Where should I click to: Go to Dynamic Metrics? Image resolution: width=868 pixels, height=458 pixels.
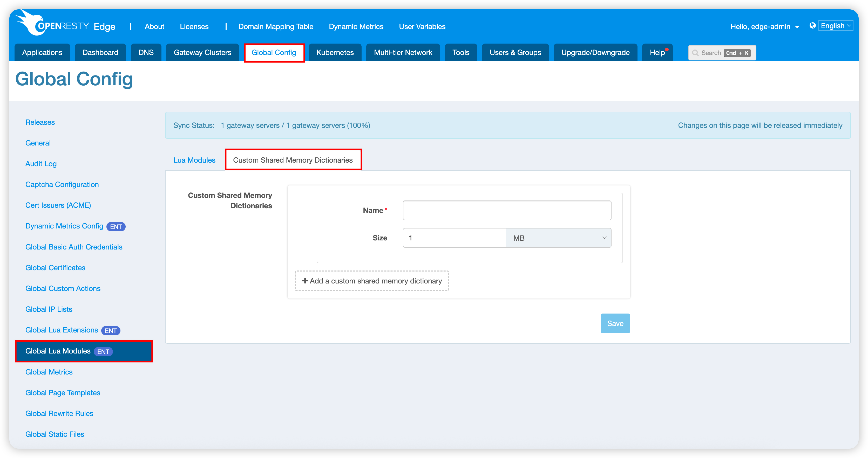(356, 27)
